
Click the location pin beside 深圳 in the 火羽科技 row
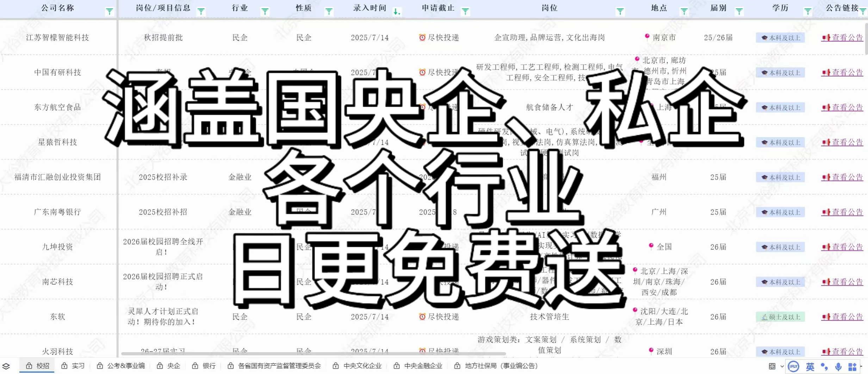[x=651, y=350]
